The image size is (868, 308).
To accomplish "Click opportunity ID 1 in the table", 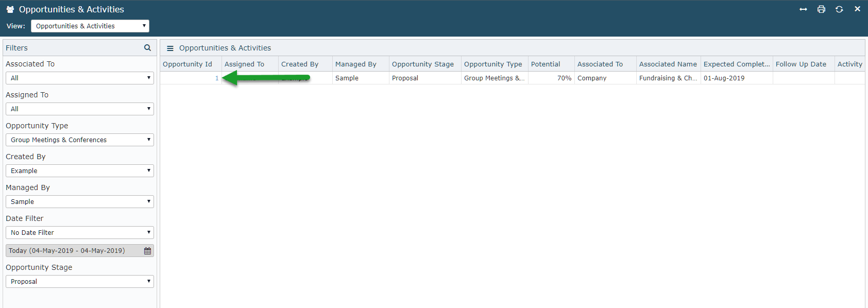I will [x=217, y=78].
